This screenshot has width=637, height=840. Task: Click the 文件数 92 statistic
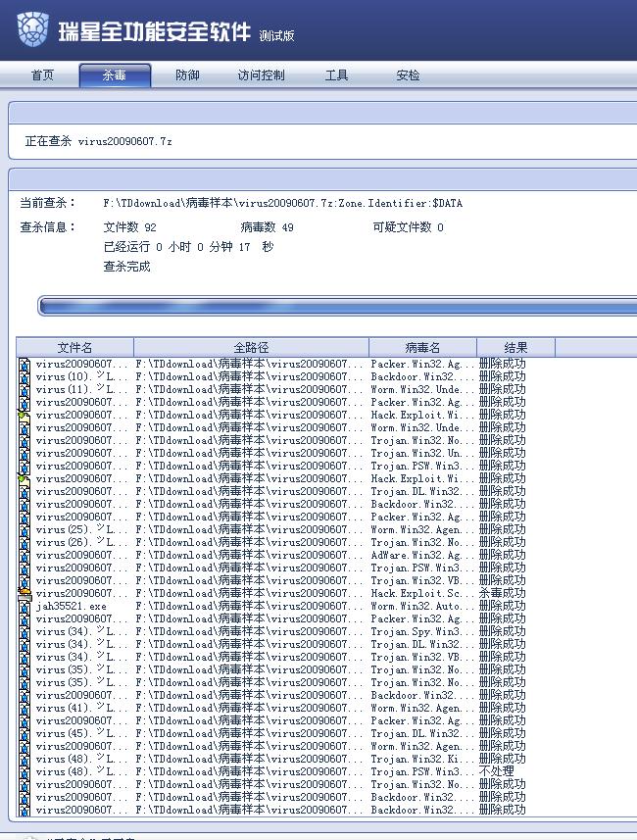129,227
